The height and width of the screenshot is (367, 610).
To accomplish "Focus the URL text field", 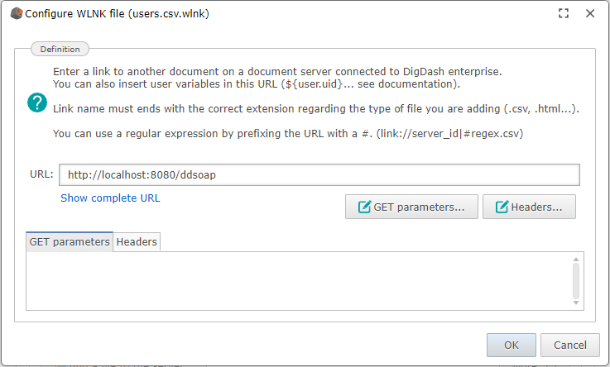I will [319, 175].
